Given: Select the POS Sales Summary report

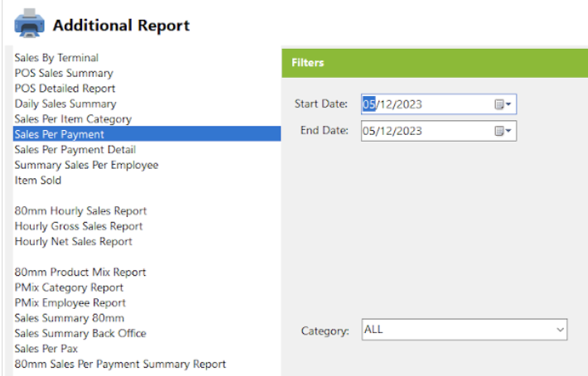Looking at the screenshot, I should 64,73.
